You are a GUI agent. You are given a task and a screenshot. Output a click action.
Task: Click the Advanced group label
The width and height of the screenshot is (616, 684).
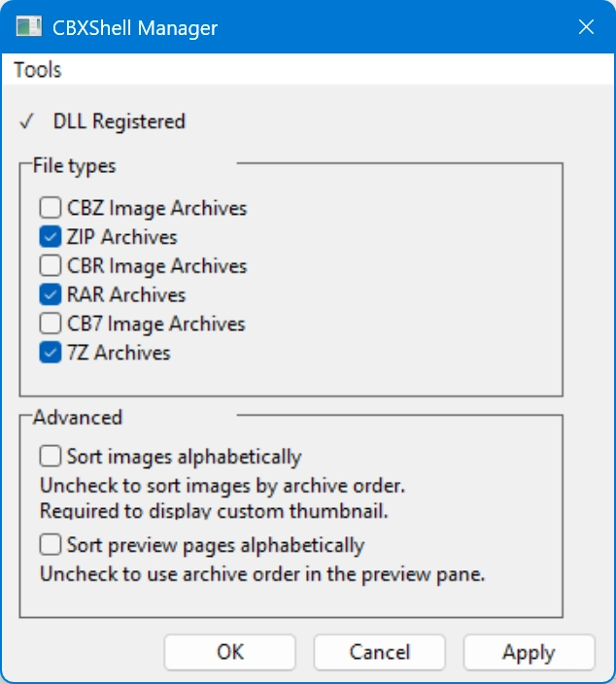pyautogui.click(x=78, y=418)
